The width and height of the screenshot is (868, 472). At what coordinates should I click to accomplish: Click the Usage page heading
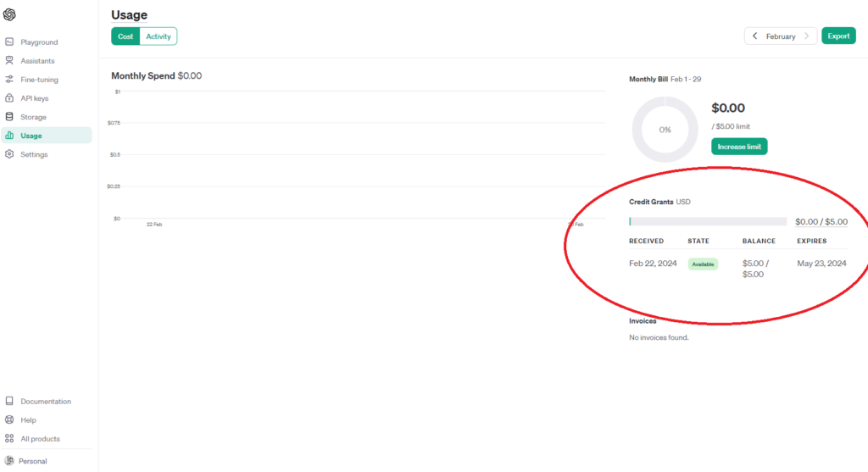click(x=129, y=15)
